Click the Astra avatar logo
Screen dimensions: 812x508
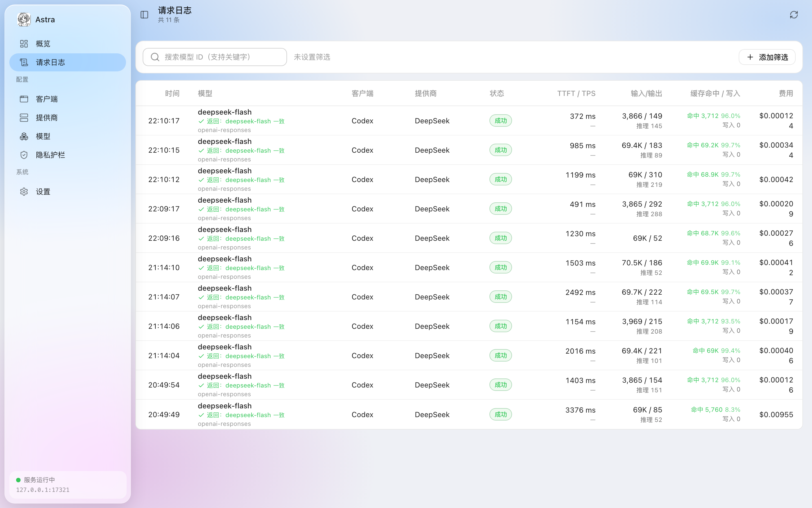click(x=24, y=19)
